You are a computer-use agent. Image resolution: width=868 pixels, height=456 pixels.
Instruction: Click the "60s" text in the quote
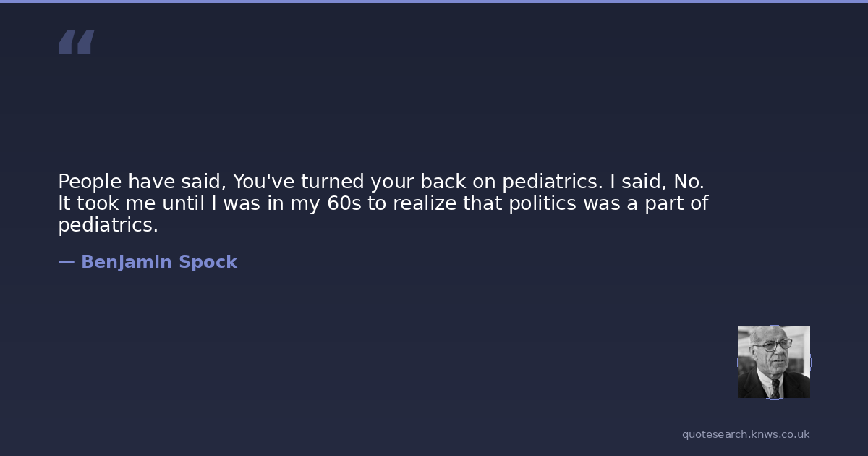pyautogui.click(x=344, y=203)
